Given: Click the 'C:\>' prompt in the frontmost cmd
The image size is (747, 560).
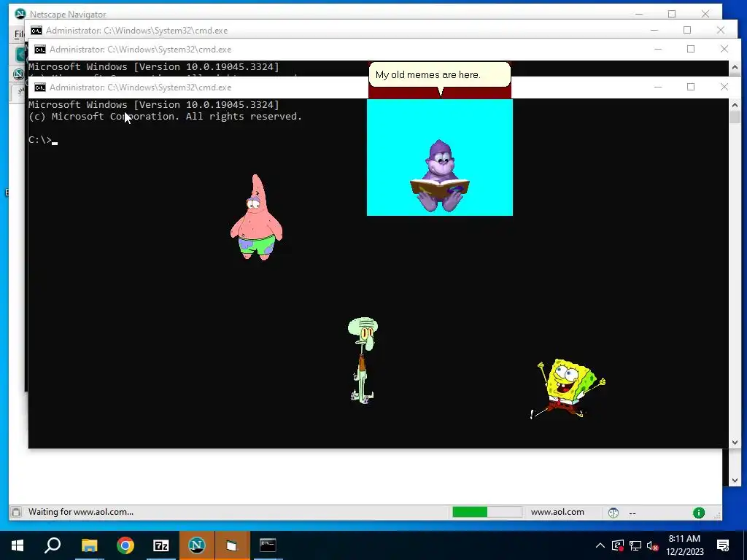Looking at the screenshot, I should pyautogui.click(x=40, y=140).
